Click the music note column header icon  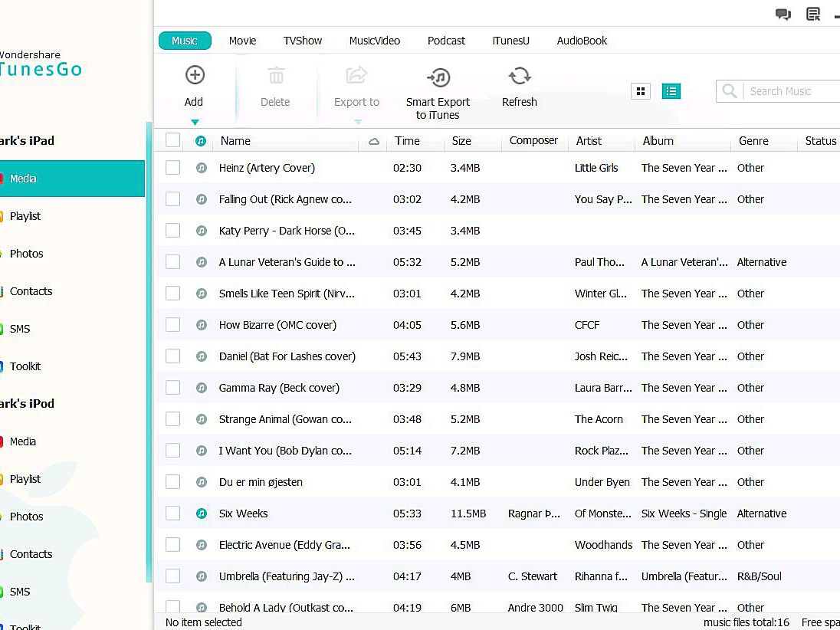click(x=201, y=141)
